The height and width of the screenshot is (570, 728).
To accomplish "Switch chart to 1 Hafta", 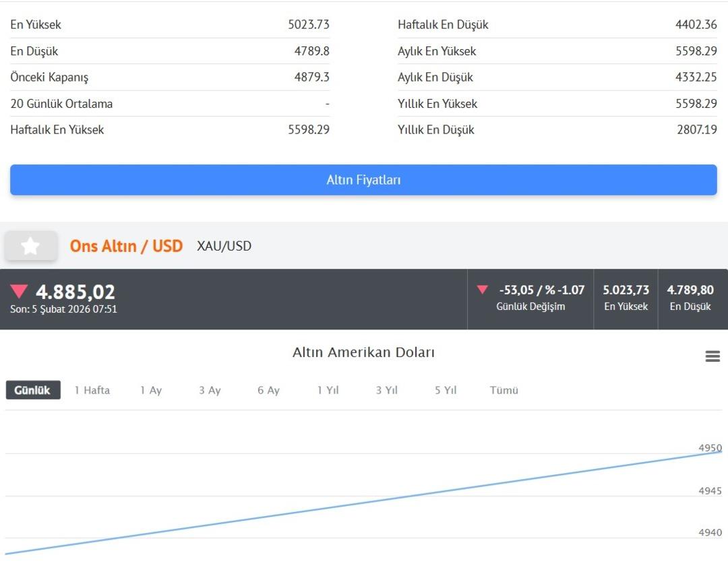I will point(92,390).
